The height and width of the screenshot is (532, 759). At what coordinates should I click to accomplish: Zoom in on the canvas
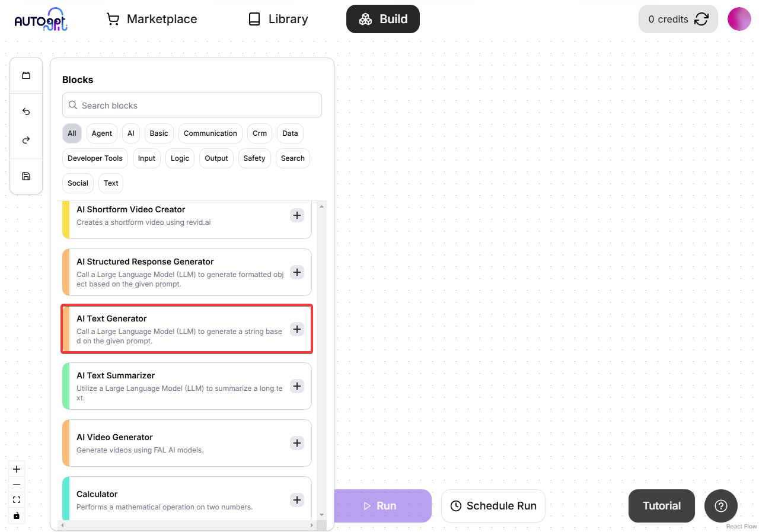17,469
